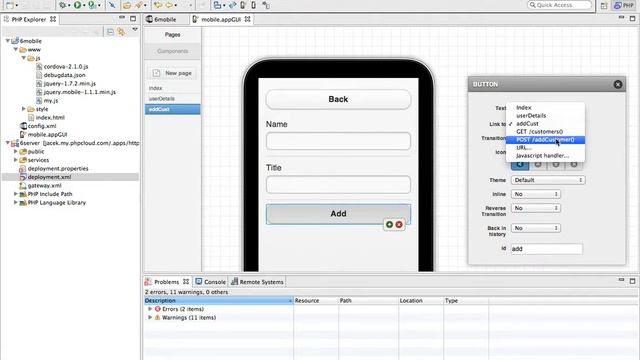The width and height of the screenshot is (640, 360).
Task: Select index.html file
Action: click(50, 118)
